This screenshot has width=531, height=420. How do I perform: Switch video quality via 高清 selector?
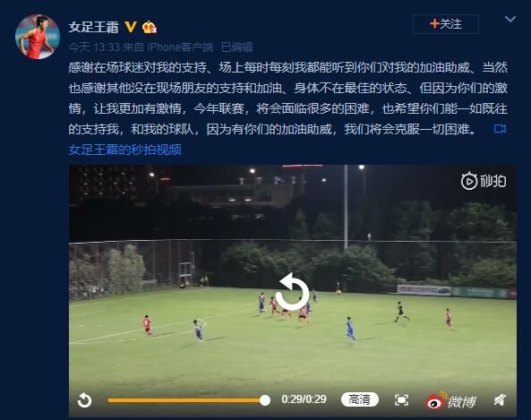click(x=360, y=399)
